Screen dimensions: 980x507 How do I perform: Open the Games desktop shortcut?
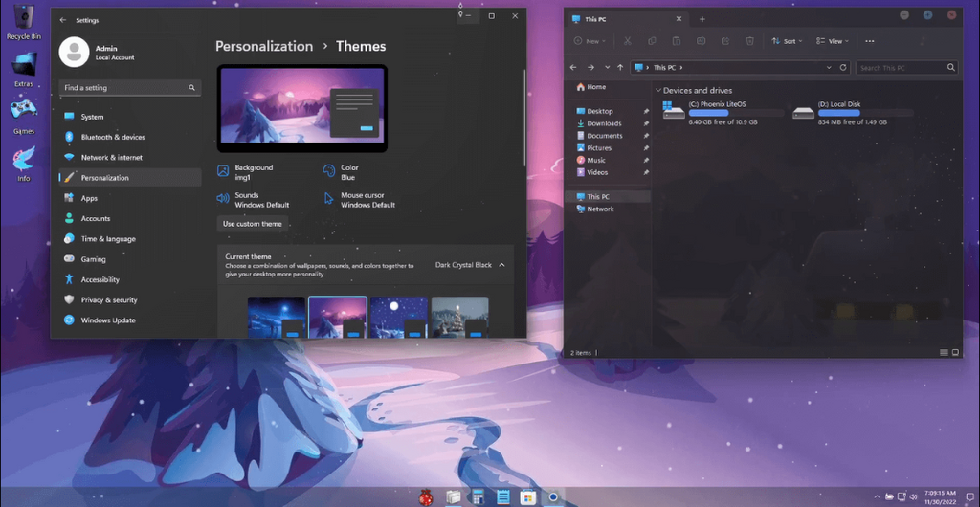pos(24,116)
